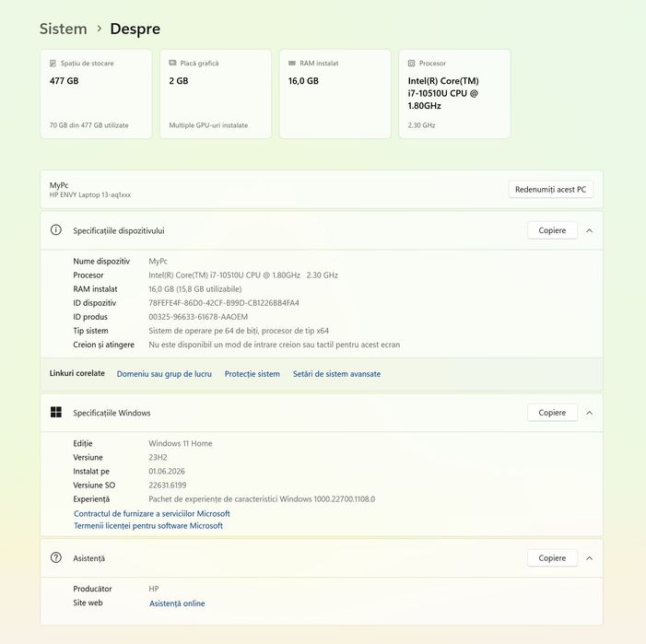The height and width of the screenshot is (644, 646).
Task: Copy the Asistență information
Action: coord(552,558)
